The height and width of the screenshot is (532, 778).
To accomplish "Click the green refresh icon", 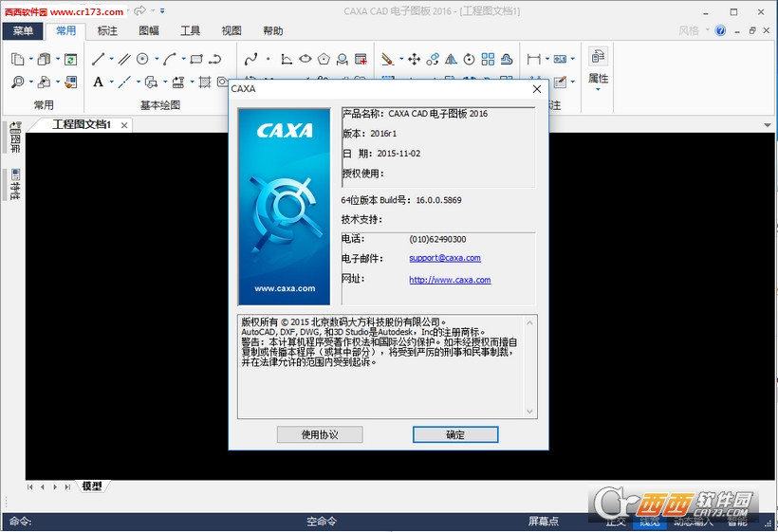I will click(x=71, y=59).
